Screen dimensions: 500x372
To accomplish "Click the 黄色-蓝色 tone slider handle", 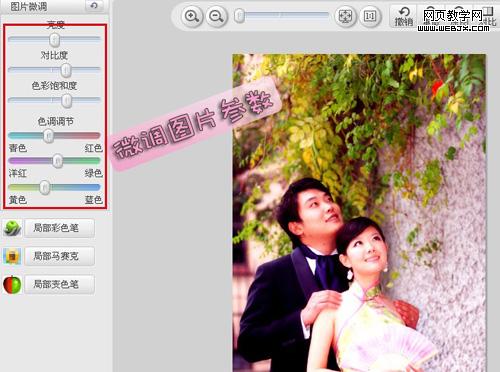I will 44,188.
